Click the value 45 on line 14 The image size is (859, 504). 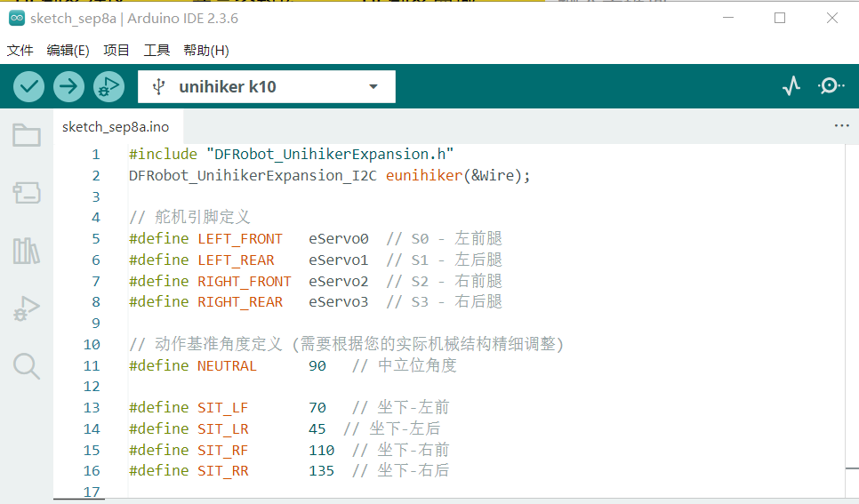317,429
